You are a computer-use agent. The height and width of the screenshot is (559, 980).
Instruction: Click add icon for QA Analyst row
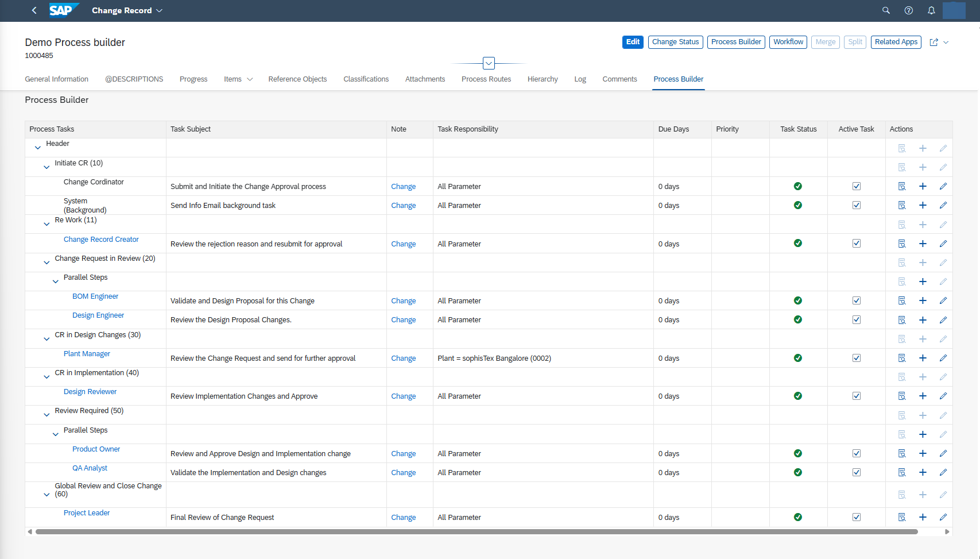pyautogui.click(x=923, y=472)
